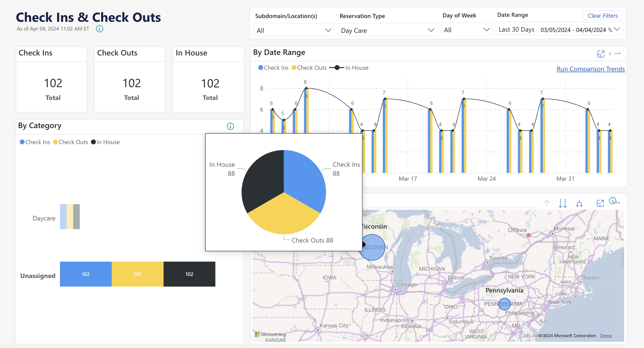Click the info icon on the By Category panel
Viewport: 644px width, 348px height.
pos(230,126)
